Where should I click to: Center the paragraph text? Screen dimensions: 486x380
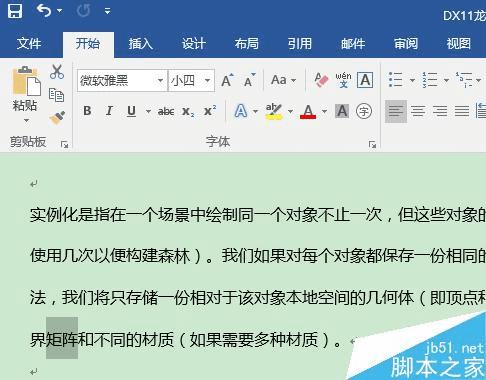(418, 111)
